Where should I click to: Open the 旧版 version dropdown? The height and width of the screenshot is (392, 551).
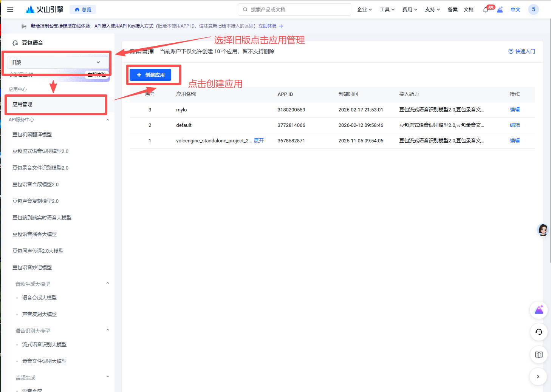[58, 62]
